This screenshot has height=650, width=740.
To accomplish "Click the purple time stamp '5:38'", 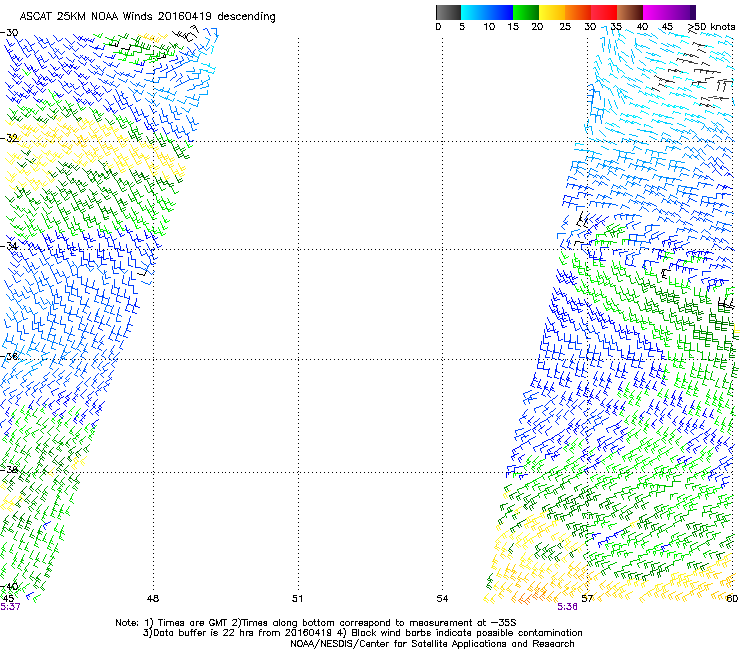I will coord(567,607).
